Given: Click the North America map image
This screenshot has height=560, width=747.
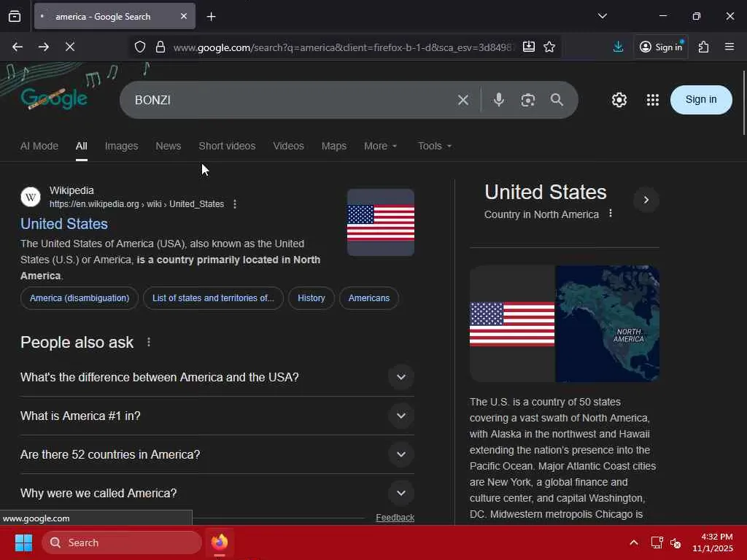Looking at the screenshot, I should point(608,324).
